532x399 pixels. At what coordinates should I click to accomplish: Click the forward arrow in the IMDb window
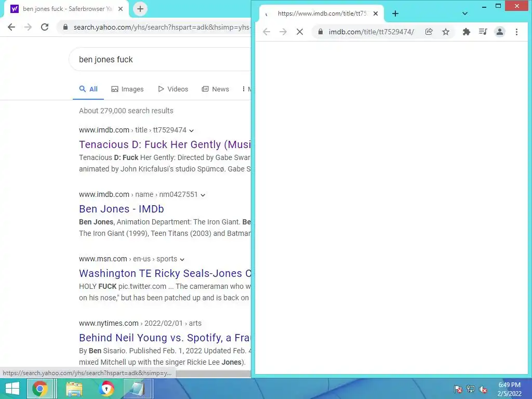point(283,32)
